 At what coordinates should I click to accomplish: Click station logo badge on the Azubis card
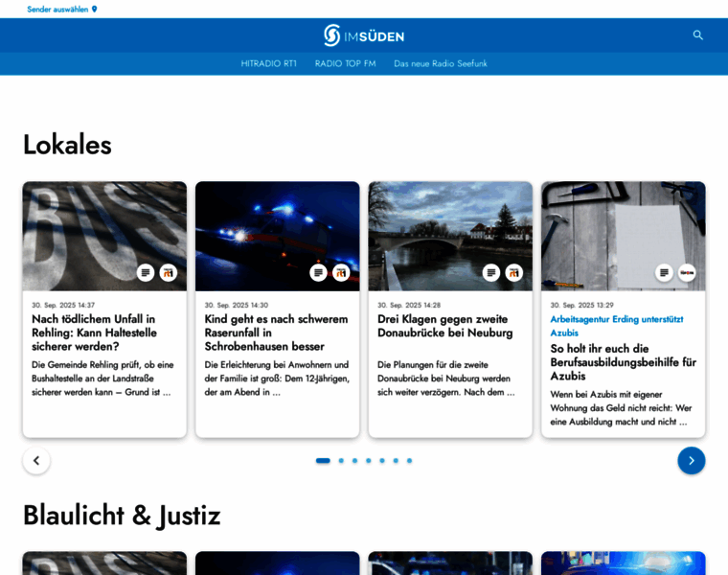[687, 273]
